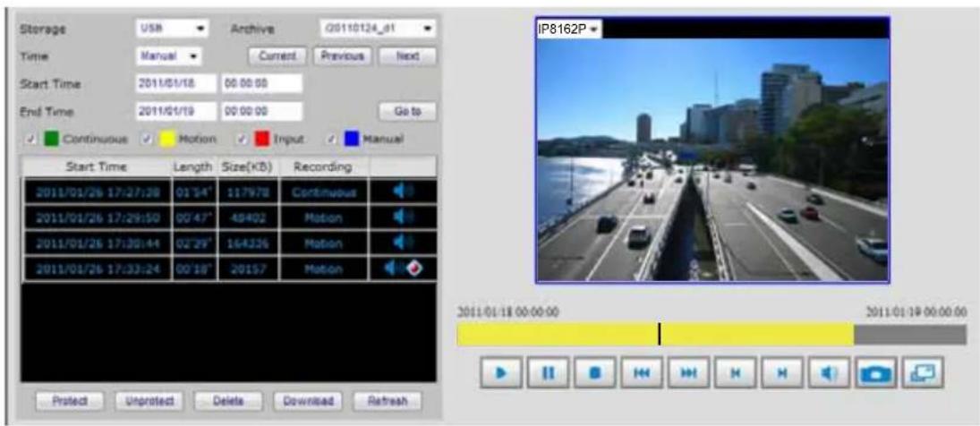The image size is (980, 426).
Task: Toggle playback audio with speaker button
Action: pos(829,373)
